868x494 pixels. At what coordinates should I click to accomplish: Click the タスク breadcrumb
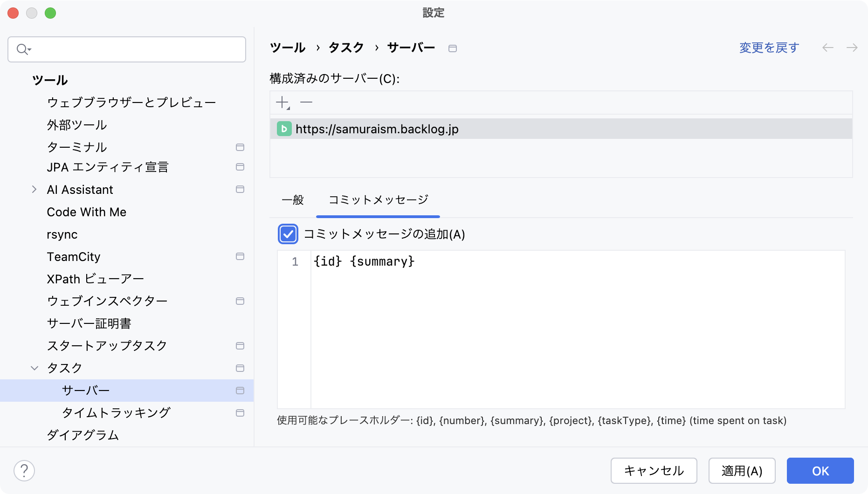pyautogui.click(x=346, y=48)
